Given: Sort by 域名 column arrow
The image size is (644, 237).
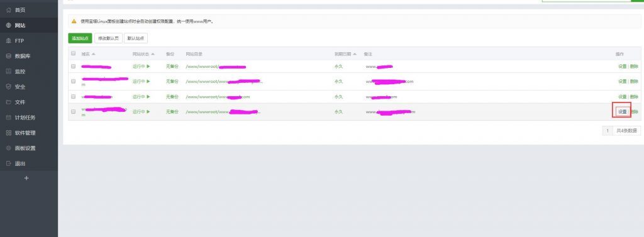Looking at the screenshot, I should pyautogui.click(x=93, y=54).
